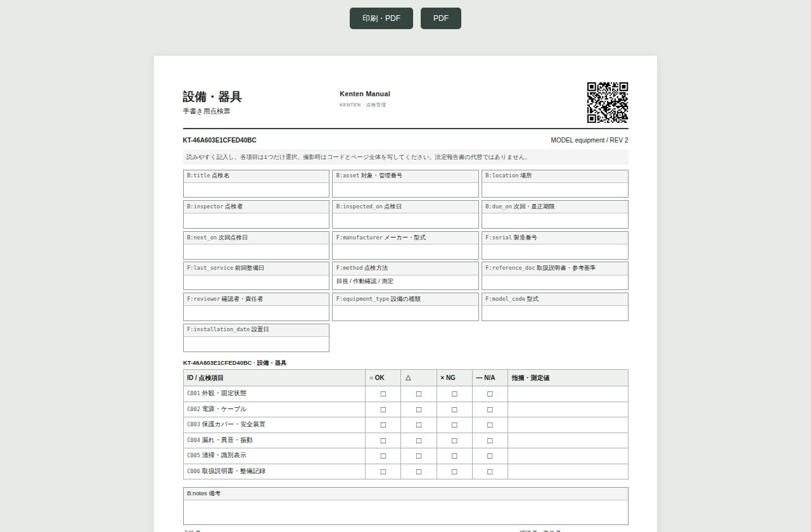The height and width of the screenshot is (532, 811).
Task: Click the 設備・器具 page title
Action: tap(212, 97)
